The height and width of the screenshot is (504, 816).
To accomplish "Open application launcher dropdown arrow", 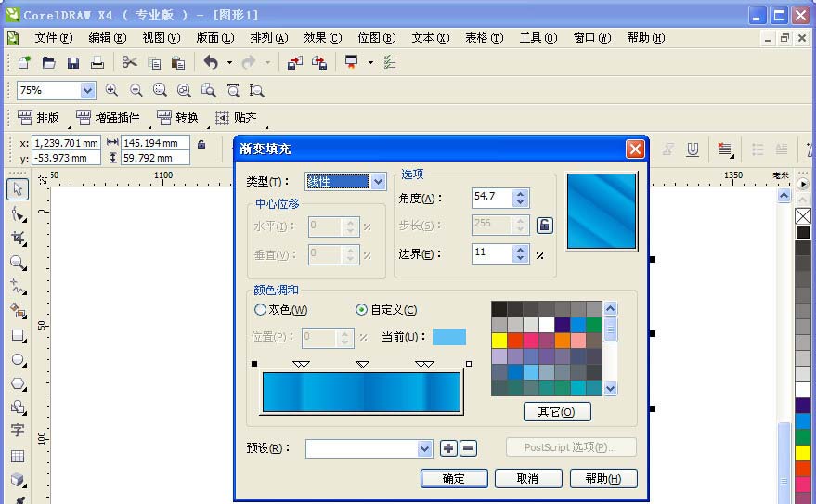I will pos(370,63).
